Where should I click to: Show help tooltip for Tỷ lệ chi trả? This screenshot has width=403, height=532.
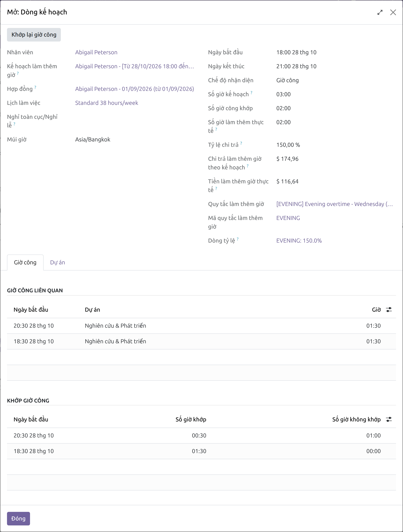point(241,143)
